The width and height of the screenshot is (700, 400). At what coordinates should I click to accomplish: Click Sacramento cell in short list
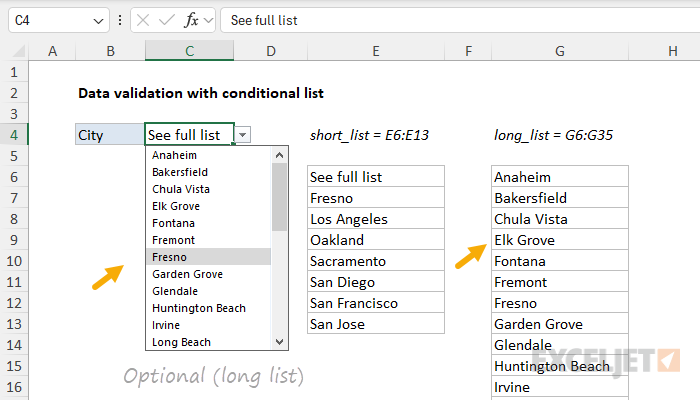pos(376,260)
